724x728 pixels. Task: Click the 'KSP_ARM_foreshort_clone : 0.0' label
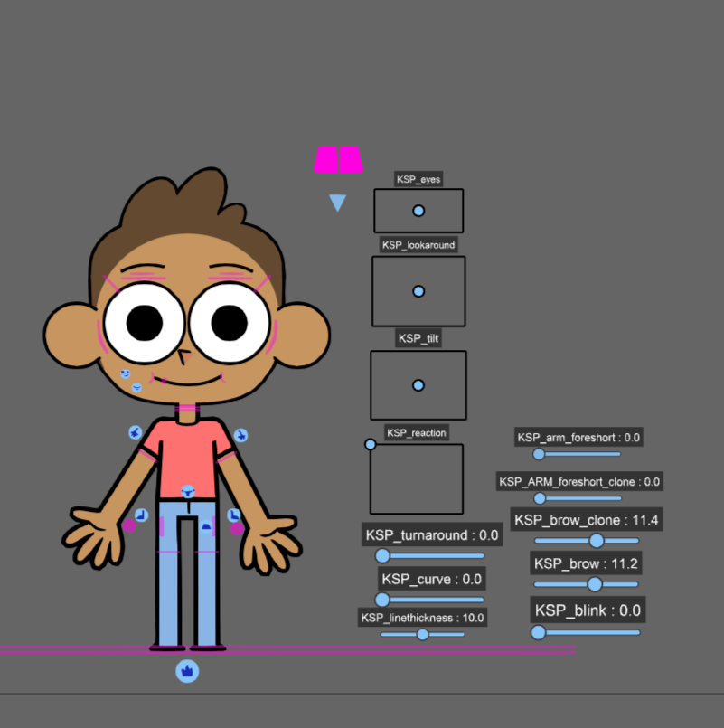pos(579,481)
